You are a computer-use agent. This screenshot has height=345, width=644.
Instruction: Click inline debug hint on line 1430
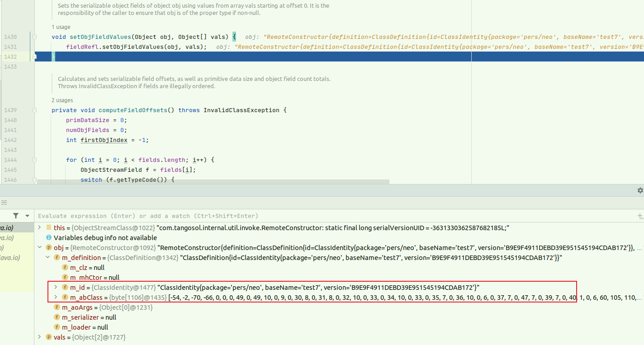tap(444, 37)
